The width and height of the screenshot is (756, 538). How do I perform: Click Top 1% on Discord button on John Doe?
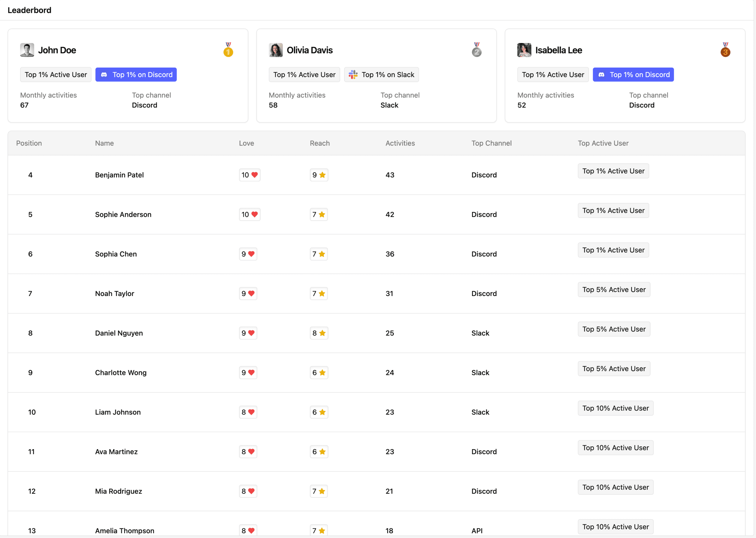136,74
